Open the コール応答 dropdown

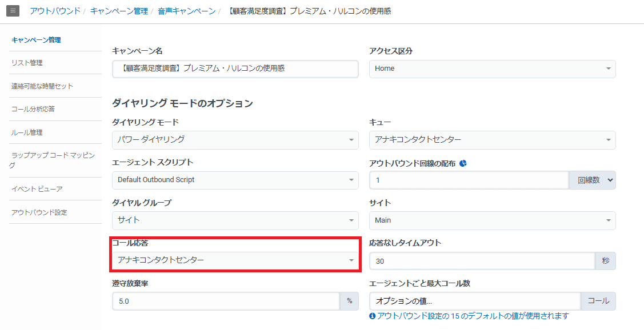tap(235, 260)
